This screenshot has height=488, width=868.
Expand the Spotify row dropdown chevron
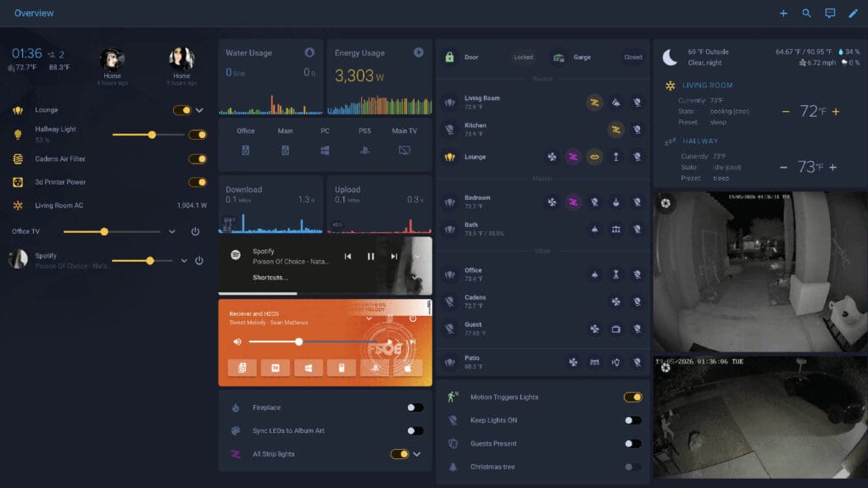click(184, 261)
